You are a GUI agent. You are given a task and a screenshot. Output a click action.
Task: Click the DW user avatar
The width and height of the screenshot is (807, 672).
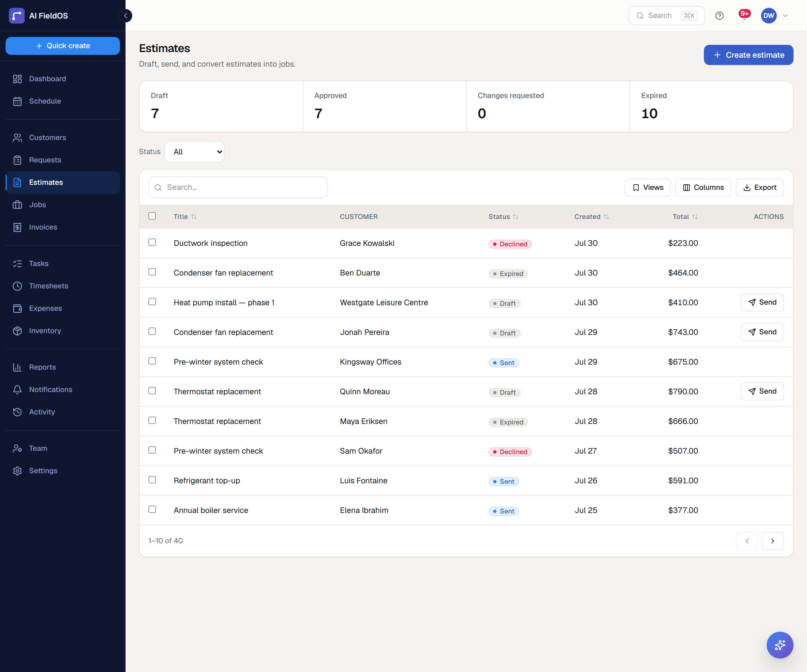[x=769, y=16]
